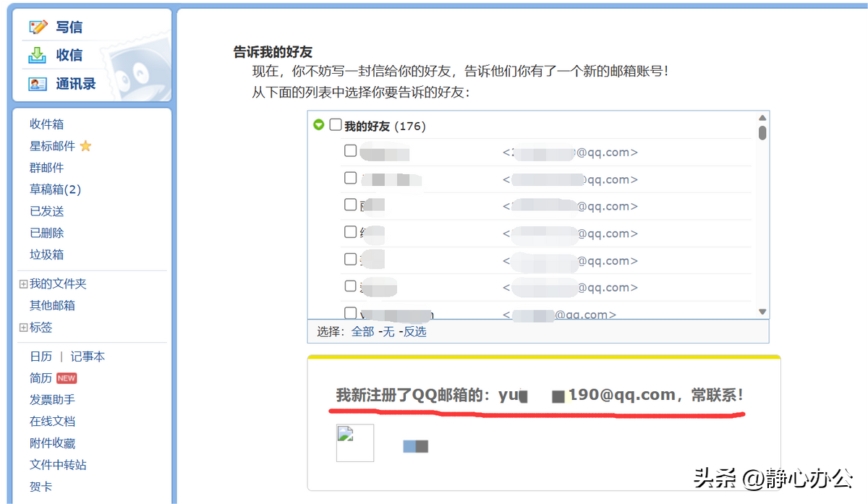Check the sixth friend in the list
The width and height of the screenshot is (868, 504).
350,286
